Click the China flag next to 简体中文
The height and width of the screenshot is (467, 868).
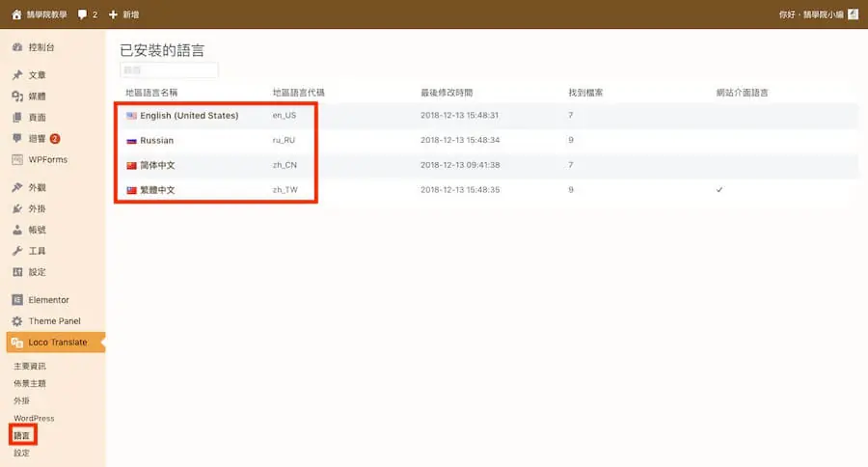(x=131, y=165)
